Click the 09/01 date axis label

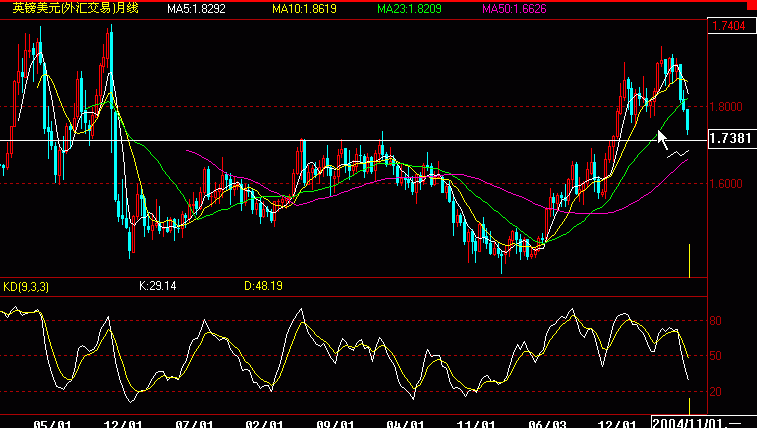335,424
